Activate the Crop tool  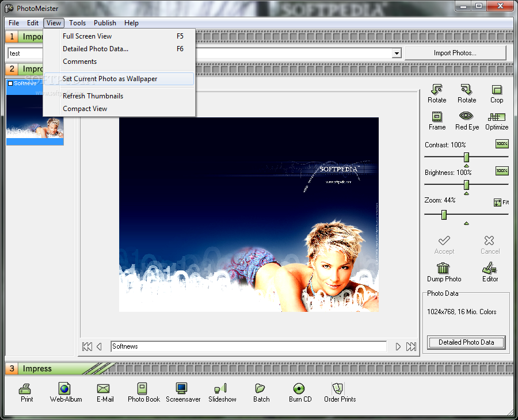497,90
